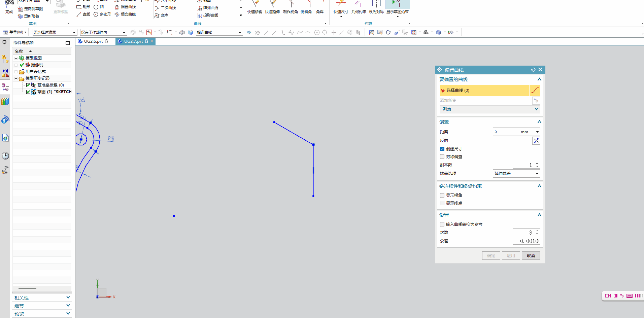The image size is (644, 318).
Task: Enable Show End Points (显示终点) checkbox
Action: (442, 203)
